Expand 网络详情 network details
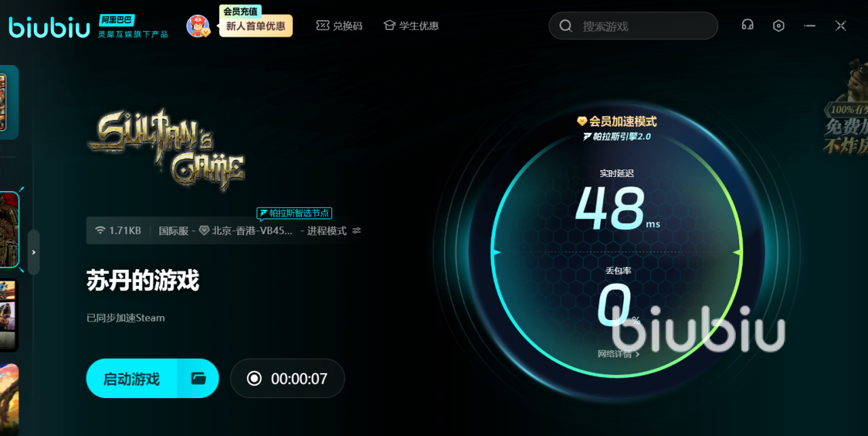The image size is (868, 436). point(618,354)
